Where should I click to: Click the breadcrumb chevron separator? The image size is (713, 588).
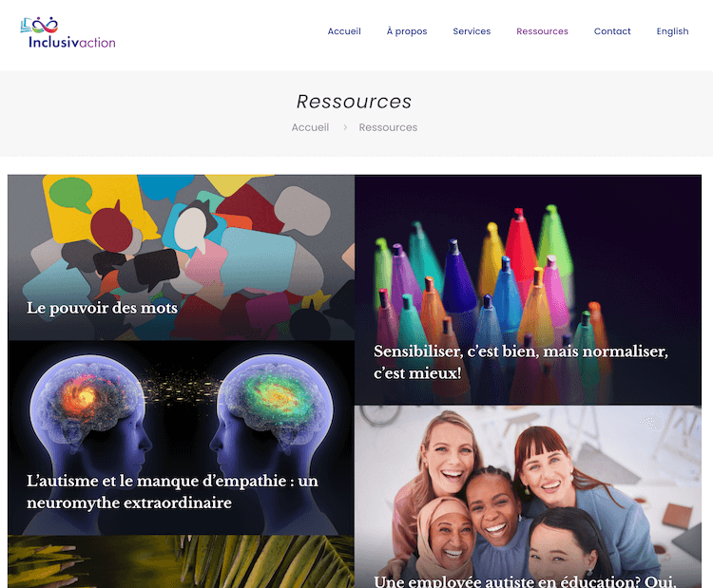345,127
